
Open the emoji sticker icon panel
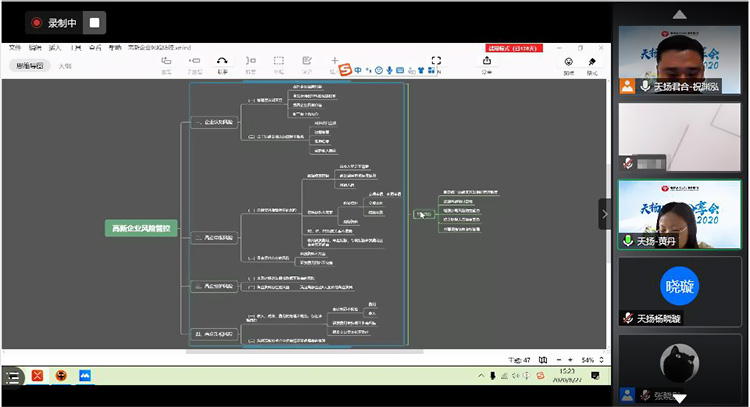click(568, 61)
